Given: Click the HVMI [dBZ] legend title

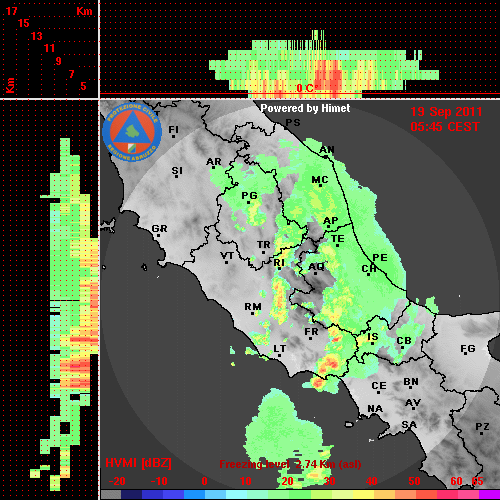Looking at the screenshot, I should (138, 463).
